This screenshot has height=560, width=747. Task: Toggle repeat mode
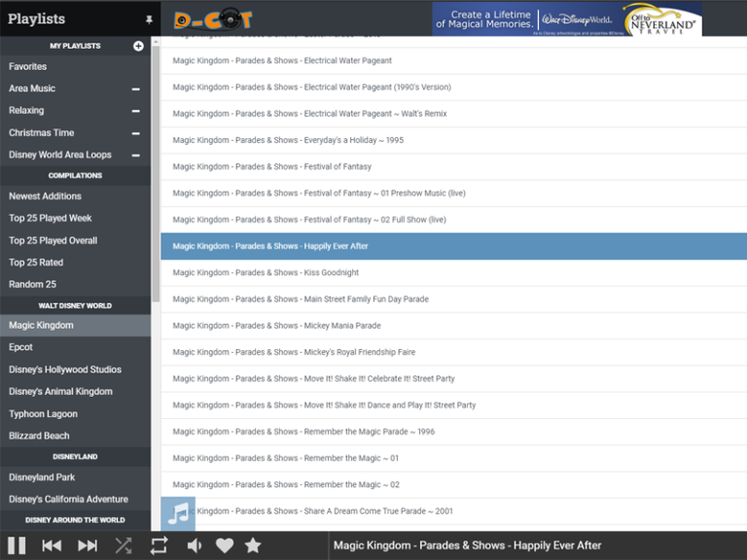point(159,545)
